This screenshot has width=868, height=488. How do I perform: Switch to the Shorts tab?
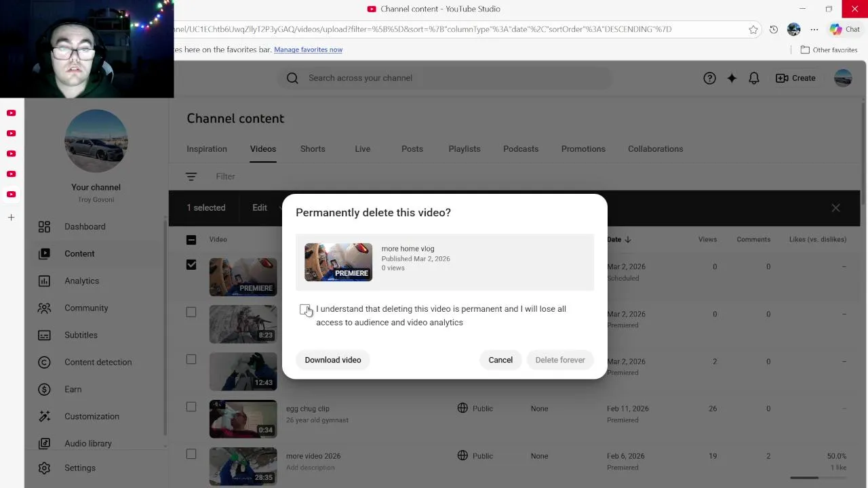point(313,149)
